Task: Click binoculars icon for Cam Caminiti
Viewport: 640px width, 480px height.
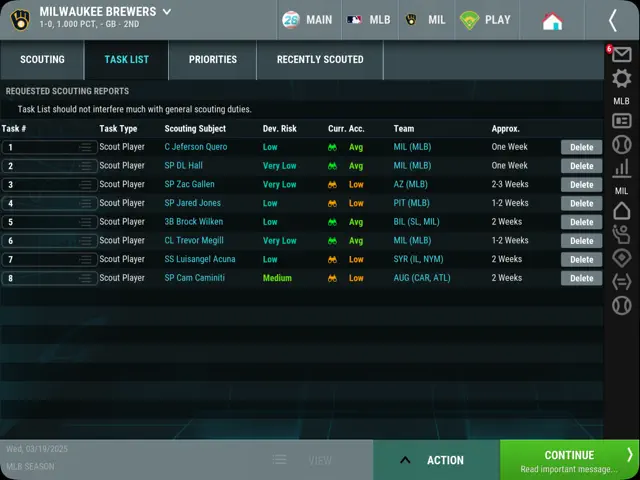Action: point(332,278)
